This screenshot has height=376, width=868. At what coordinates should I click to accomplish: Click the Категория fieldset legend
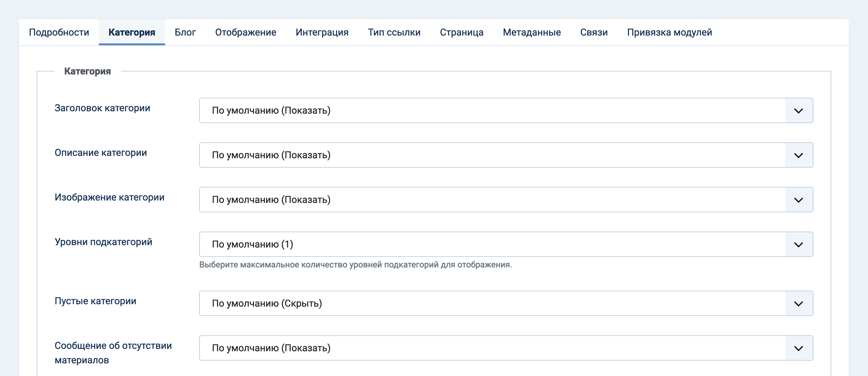tap(88, 71)
